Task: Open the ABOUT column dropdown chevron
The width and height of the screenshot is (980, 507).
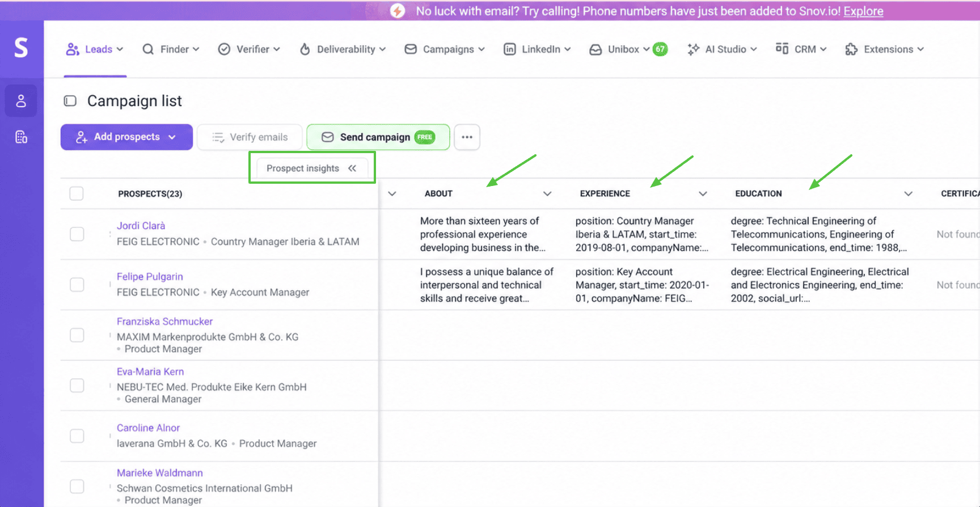Action: 547,194
